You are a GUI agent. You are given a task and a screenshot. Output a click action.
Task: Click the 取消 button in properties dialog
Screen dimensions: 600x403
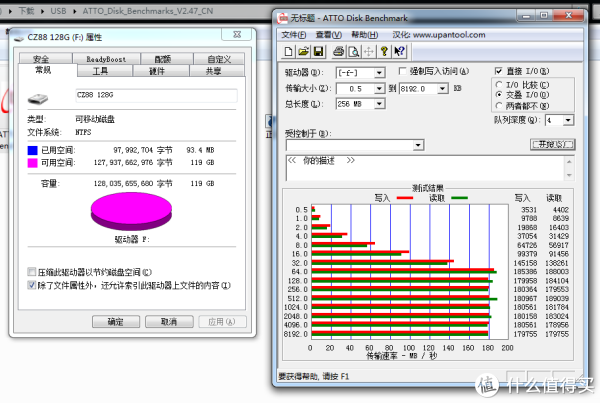pos(169,322)
